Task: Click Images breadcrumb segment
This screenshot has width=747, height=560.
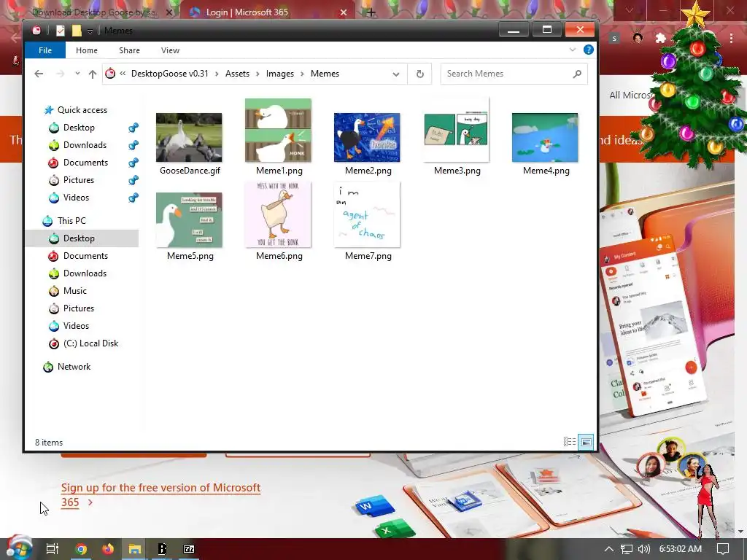Action: [279, 74]
